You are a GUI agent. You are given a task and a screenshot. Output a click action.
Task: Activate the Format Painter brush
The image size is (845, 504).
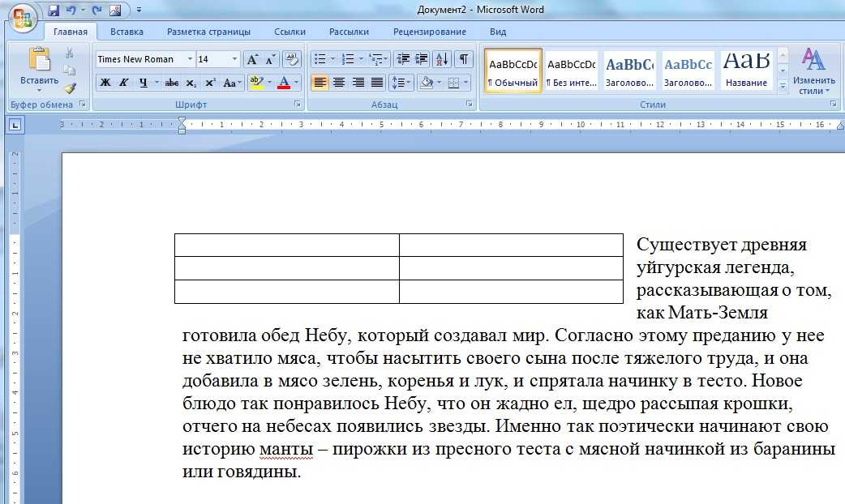pos(70,88)
